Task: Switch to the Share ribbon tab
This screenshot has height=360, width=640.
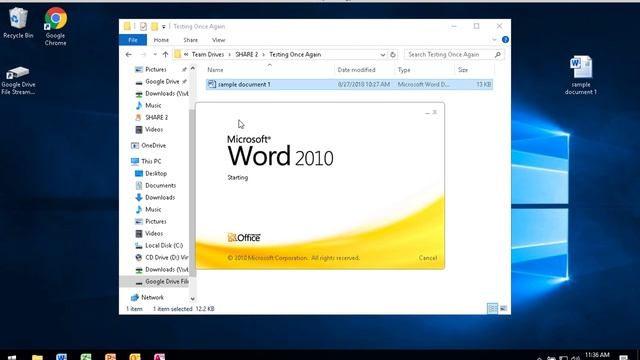Action: [x=190, y=40]
